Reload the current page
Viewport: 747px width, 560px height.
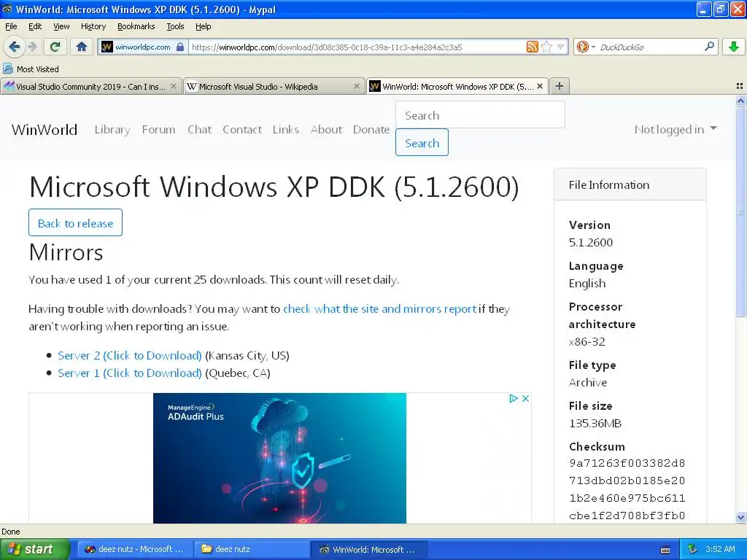(55, 47)
